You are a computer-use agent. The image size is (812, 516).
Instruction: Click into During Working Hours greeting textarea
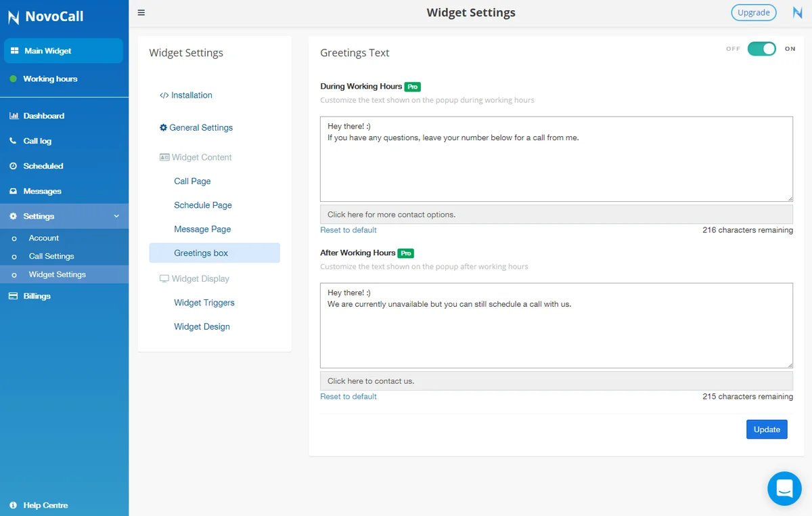pyautogui.click(x=556, y=159)
